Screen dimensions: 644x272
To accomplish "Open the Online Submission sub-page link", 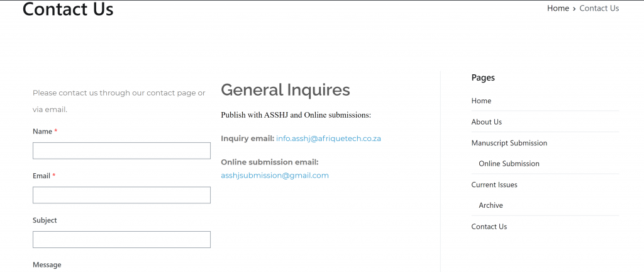I will point(509,164).
